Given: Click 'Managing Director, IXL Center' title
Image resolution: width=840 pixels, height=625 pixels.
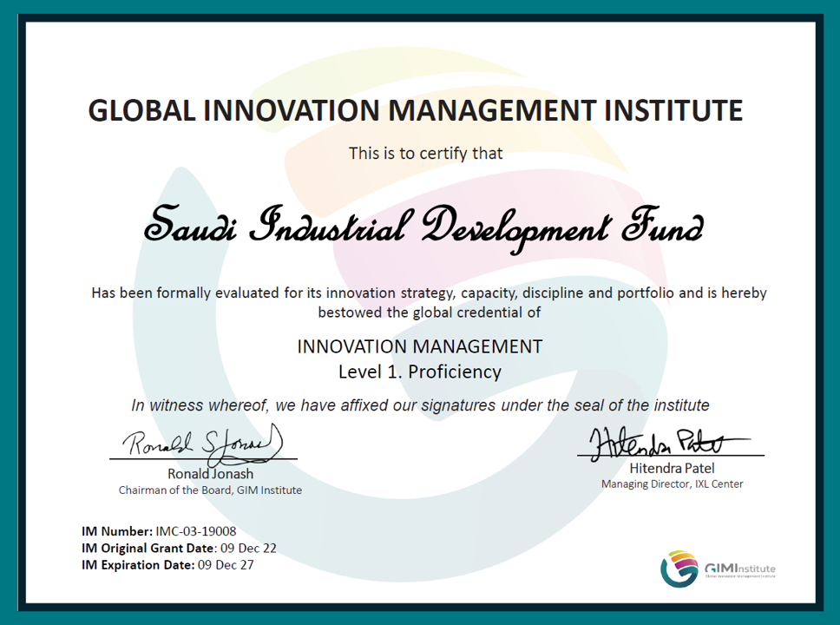Looking at the screenshot, I should click(672, 484).
